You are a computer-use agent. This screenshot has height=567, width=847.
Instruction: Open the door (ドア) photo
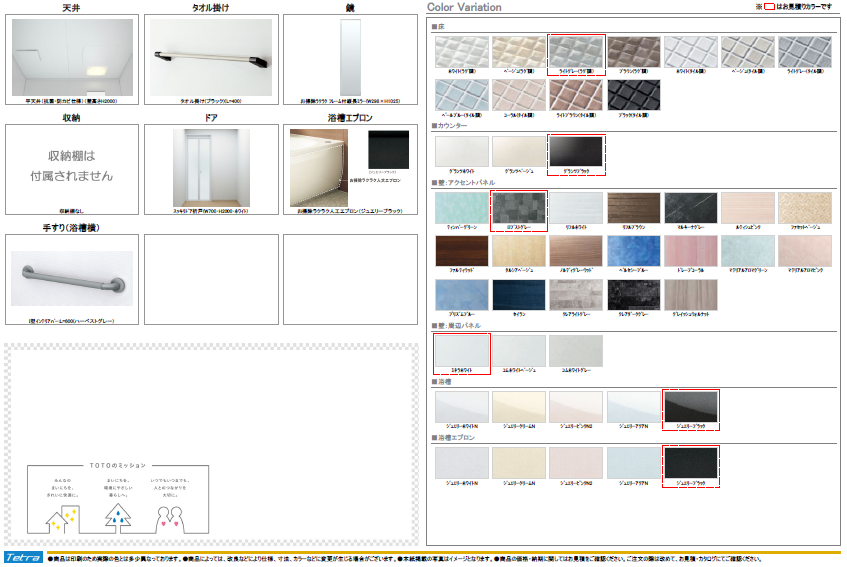pos(209,168)
